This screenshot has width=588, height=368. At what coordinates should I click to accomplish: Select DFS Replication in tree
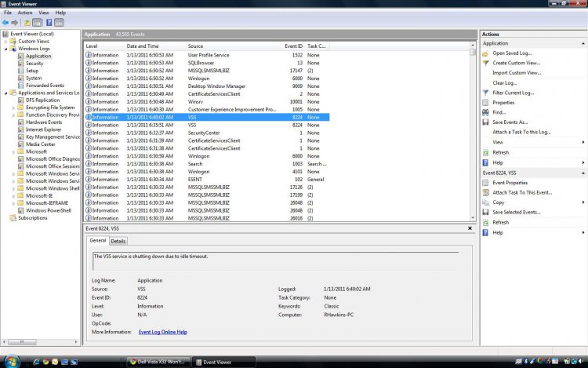tap(43, 100)
